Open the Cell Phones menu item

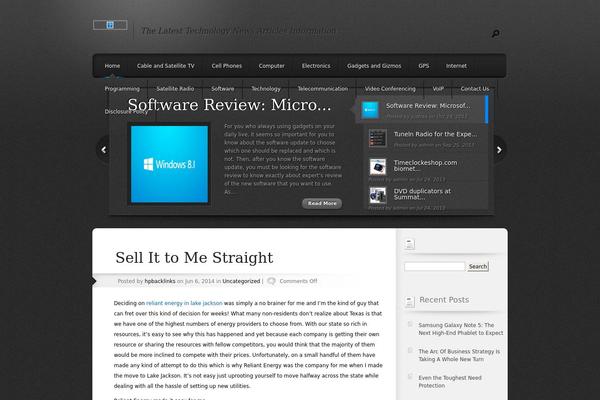coord(227,66)
